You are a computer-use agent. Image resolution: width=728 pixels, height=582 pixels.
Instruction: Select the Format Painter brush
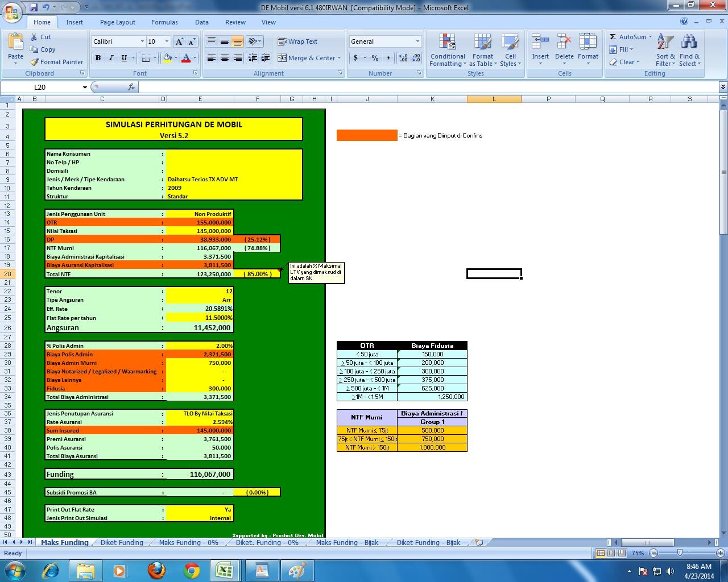click(x=34, y=62)
